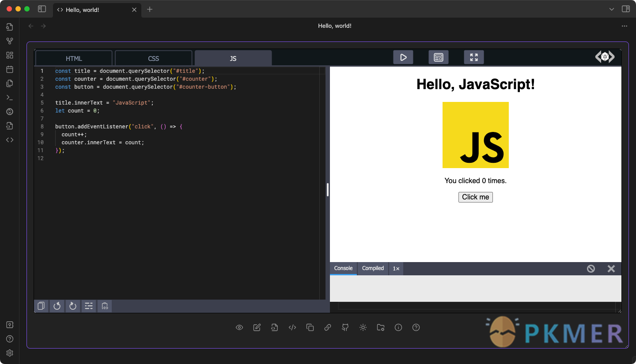Open settings gear in left ribbon
The image size is (636, 364).
point(10,353)
